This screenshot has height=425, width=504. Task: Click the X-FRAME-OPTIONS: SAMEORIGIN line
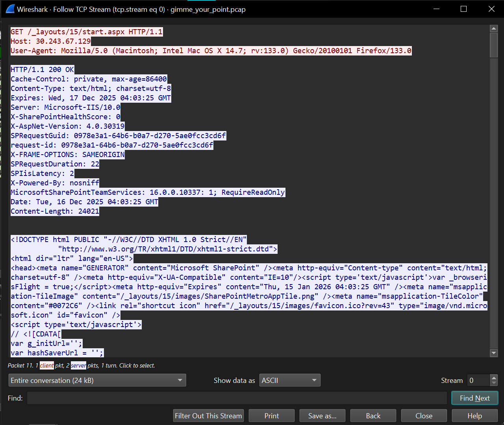(67, 155)
